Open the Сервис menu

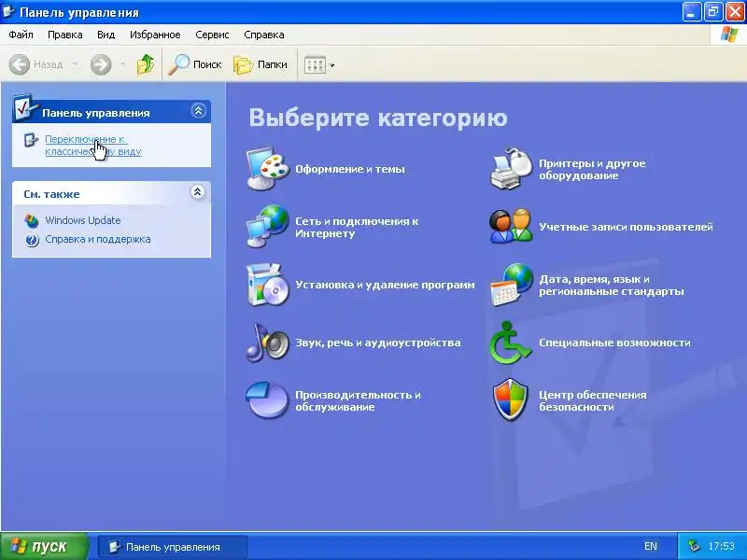click(x=213, y=35)
